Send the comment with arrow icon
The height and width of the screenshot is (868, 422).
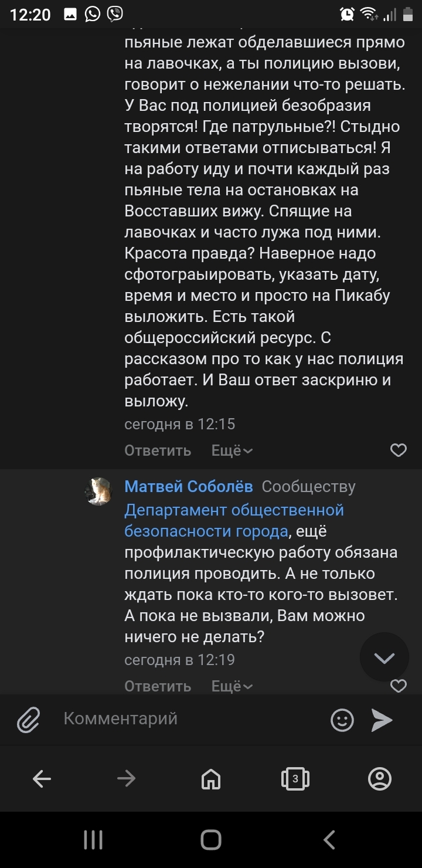[x=382, y=720]
